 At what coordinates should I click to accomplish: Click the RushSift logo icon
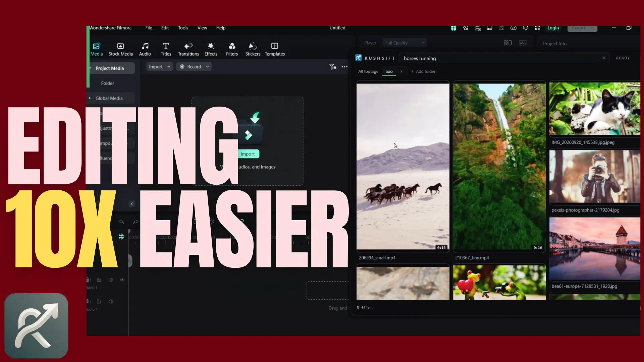pos(359,58)
